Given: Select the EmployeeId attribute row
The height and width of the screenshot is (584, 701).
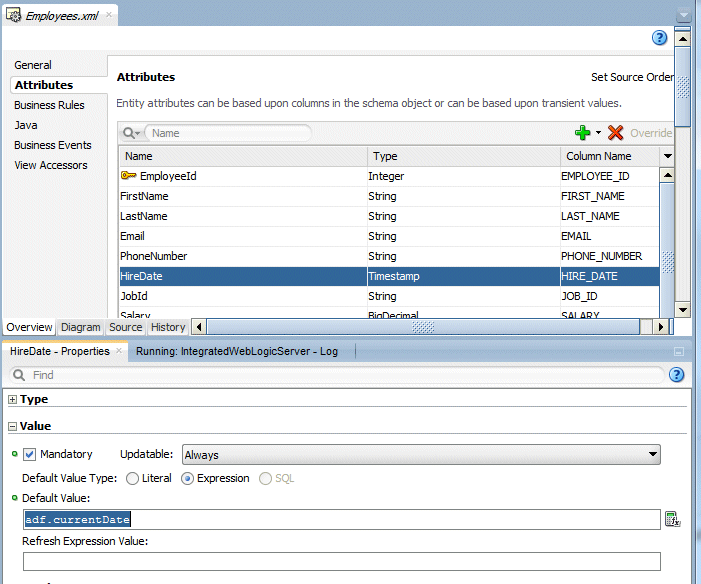Looking at the screenshot, I should (x=389, y=176).
